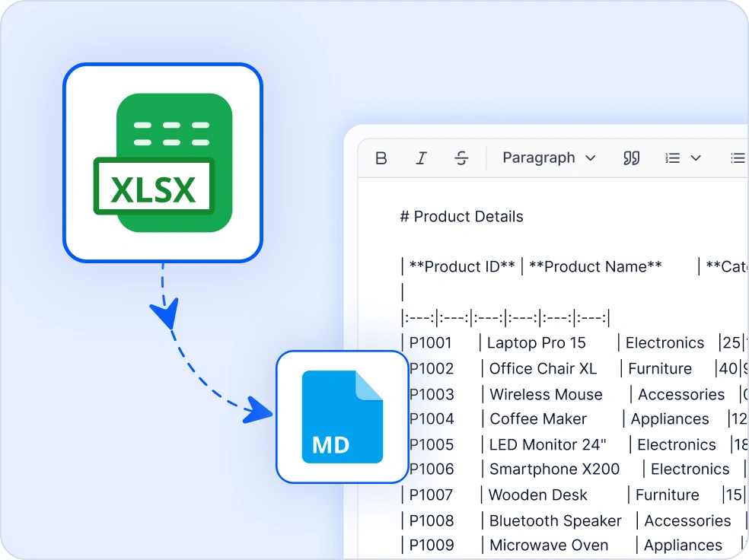Open the Paragraph style dropdown
This screenshot has width=749, height=560.
[549, 157]
